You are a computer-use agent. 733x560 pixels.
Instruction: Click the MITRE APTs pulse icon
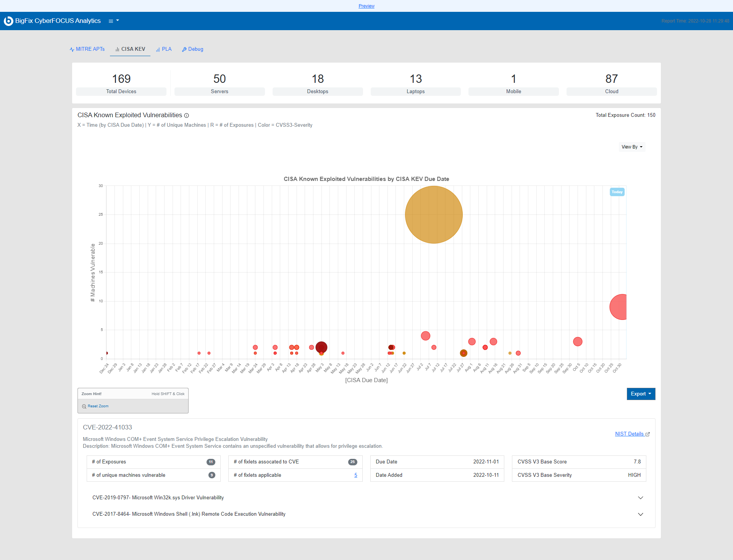point(72,50)
